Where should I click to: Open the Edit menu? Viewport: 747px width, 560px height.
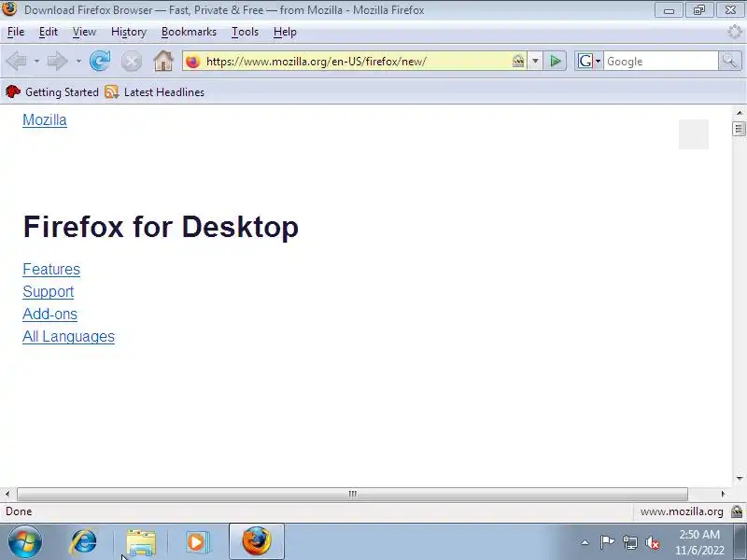pos(49,32)
